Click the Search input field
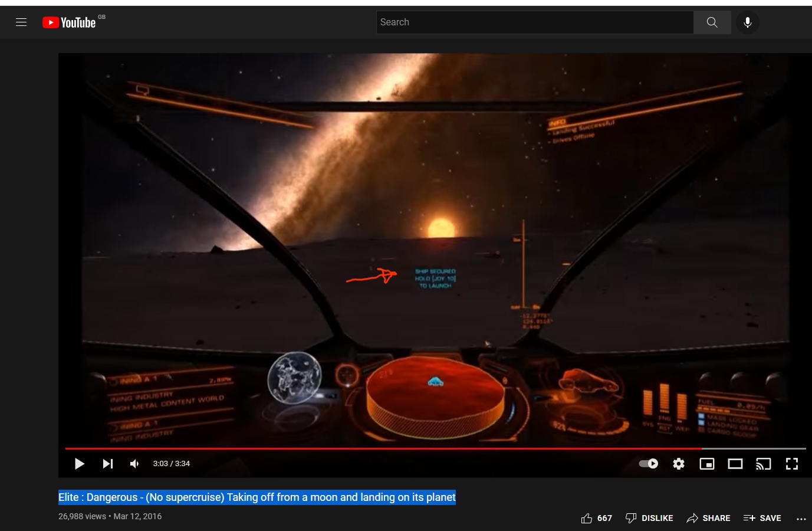 (535, 22)
